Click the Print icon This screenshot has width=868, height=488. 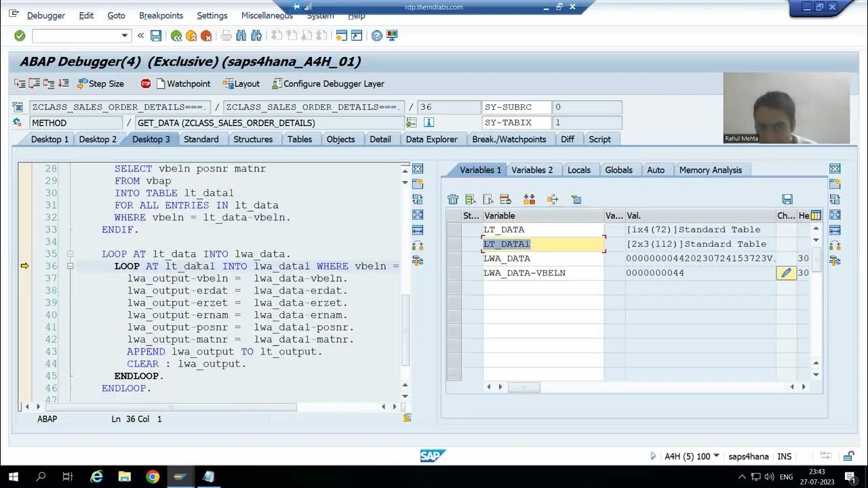(226, 35)
